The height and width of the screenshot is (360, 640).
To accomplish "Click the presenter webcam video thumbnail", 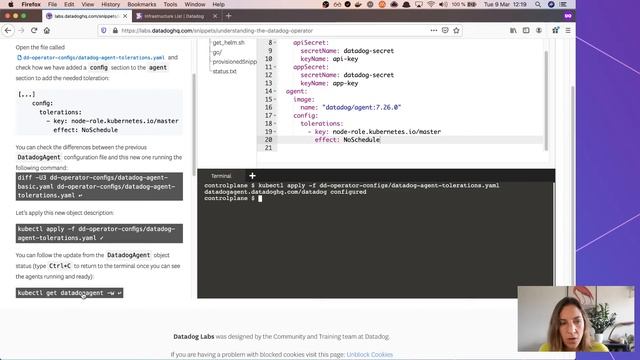I will (x=576, y=318).
